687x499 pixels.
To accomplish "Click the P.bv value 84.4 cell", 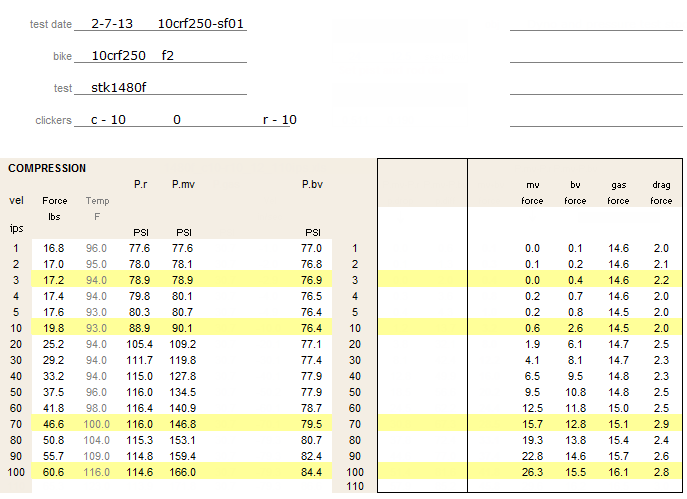I will point(312,471).
